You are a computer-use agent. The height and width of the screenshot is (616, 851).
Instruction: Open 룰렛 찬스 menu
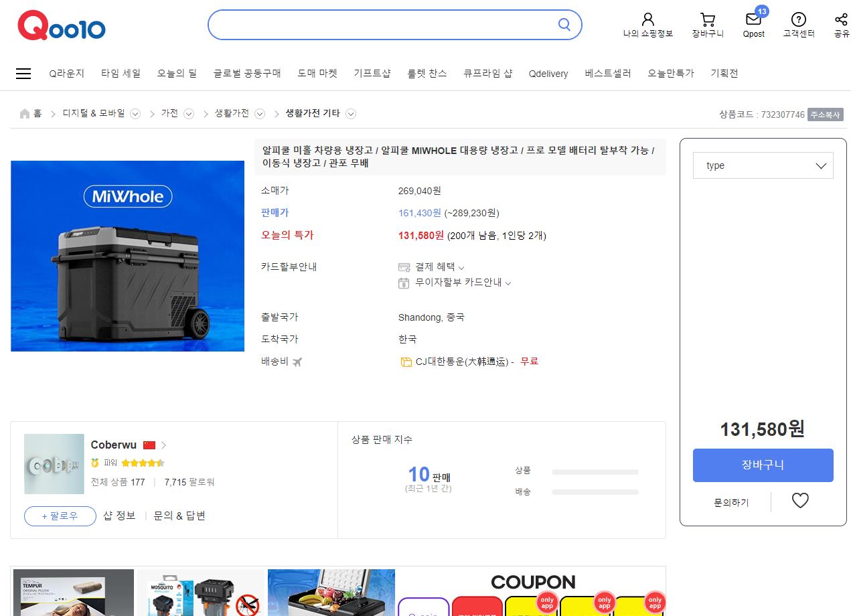(x=427, y=74)
